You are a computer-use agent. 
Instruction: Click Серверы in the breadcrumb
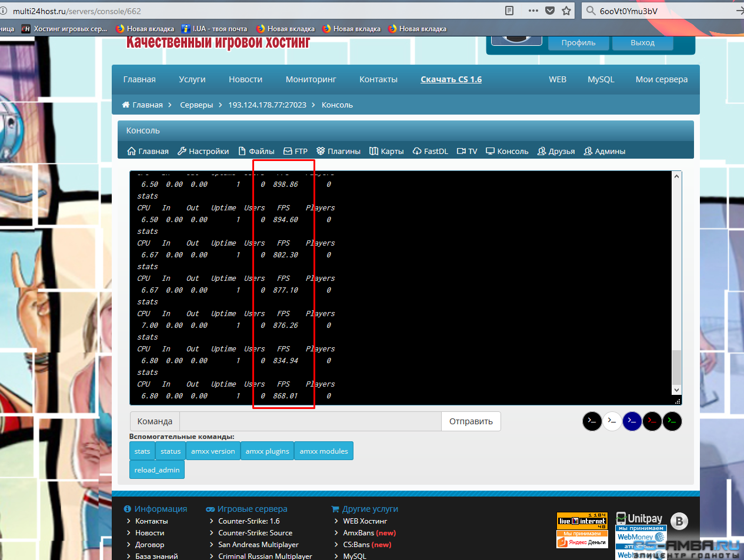click(196, 105)
